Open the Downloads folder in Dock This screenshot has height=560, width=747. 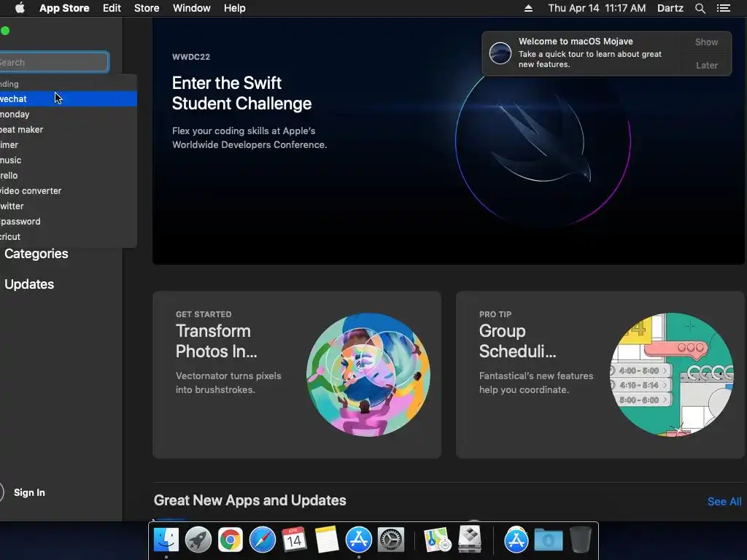(549, 540)
